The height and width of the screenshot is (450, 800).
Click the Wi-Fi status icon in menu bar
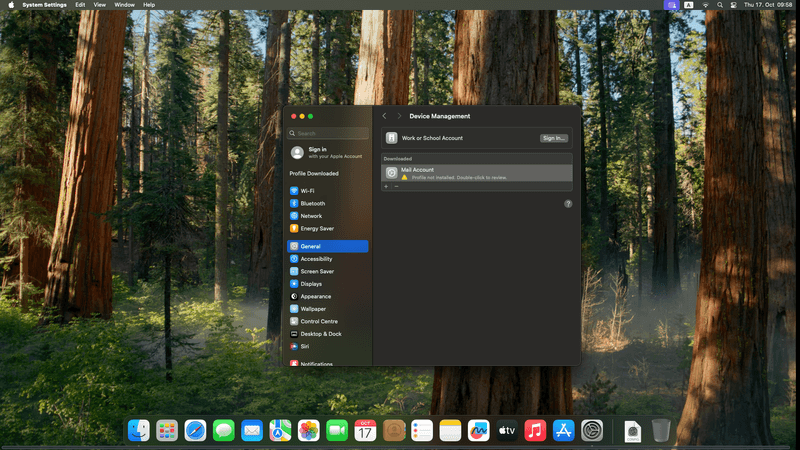click(705, 5)
